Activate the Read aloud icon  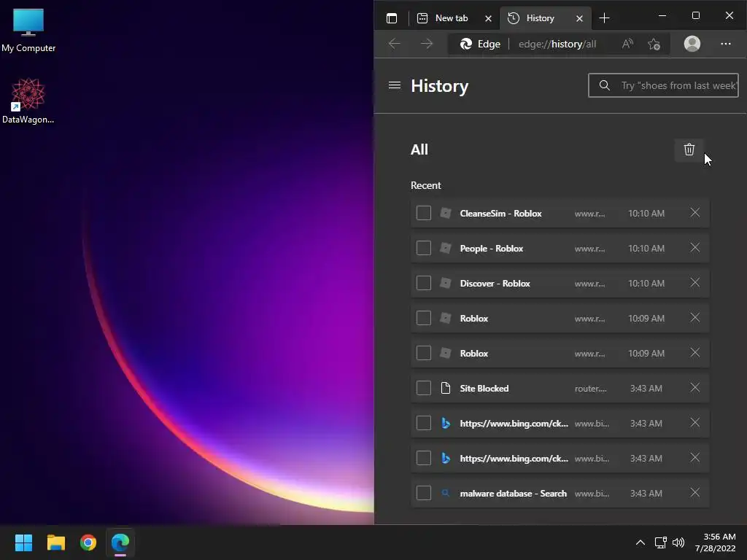pyautogui.click(x=627, y=44)
